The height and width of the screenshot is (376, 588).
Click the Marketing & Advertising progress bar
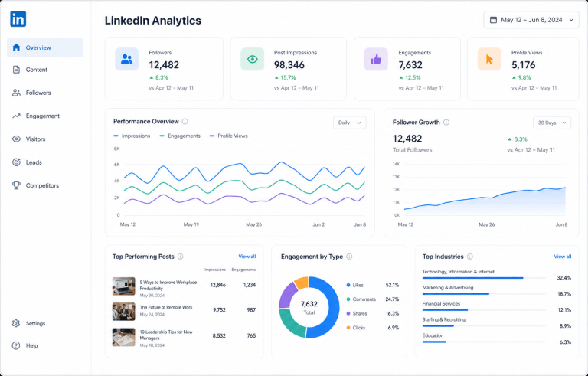pos(484,294)
